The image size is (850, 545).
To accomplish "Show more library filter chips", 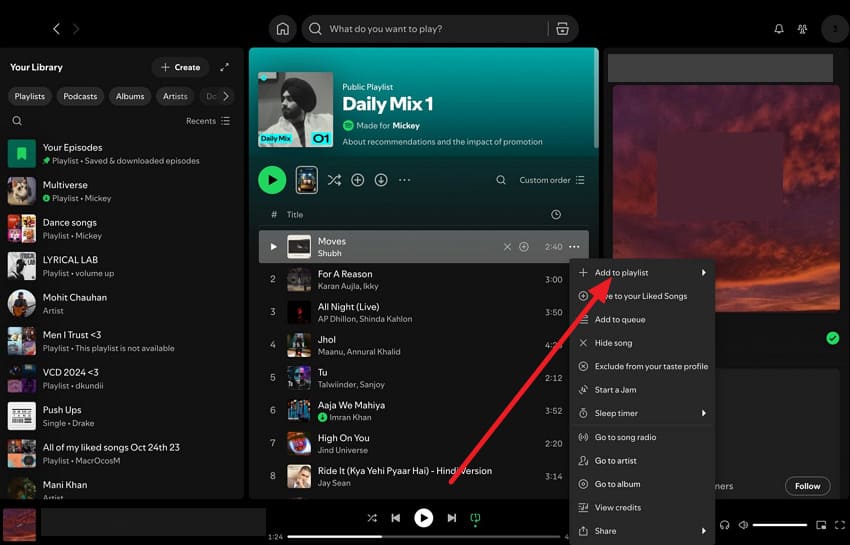I will 226,96.
